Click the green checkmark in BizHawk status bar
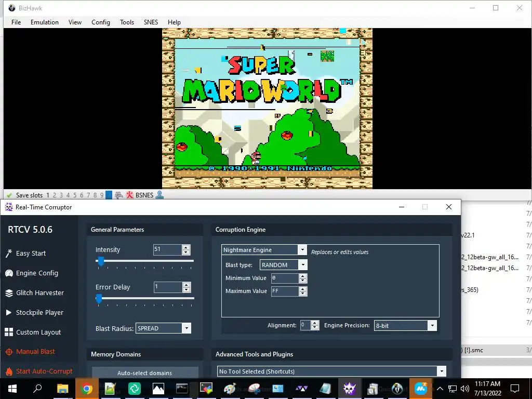The width and height of the screenshot is (532, 399). 9,195
